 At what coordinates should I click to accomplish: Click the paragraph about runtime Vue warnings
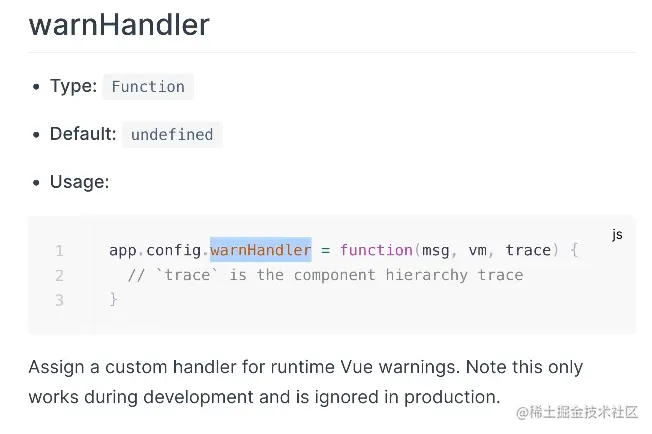tap(305, 382)
